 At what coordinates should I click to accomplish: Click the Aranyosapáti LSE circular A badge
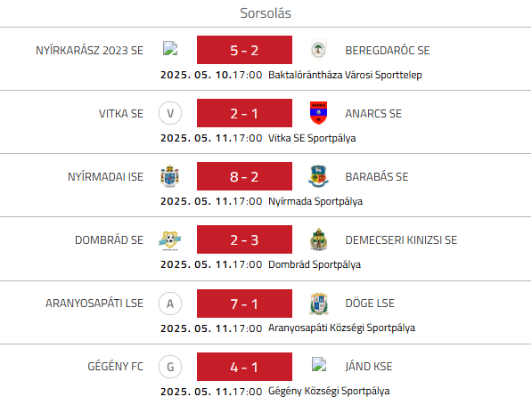click(170, 304)
